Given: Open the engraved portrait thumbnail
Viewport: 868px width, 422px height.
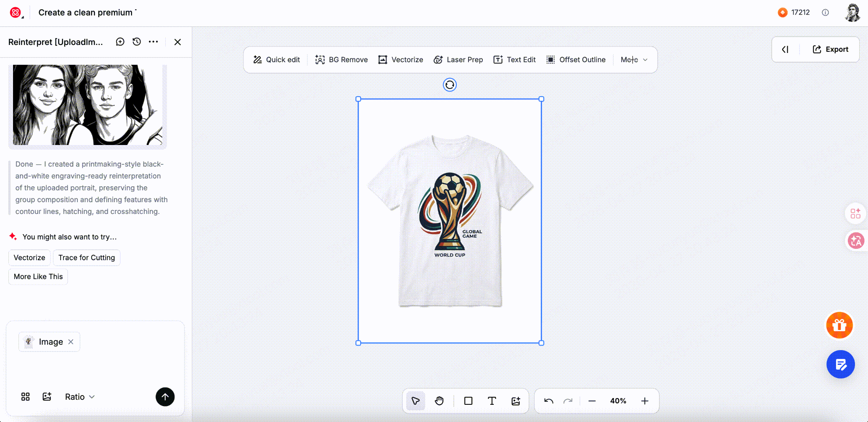Looking at the screenshot, I should coord(87,105).
